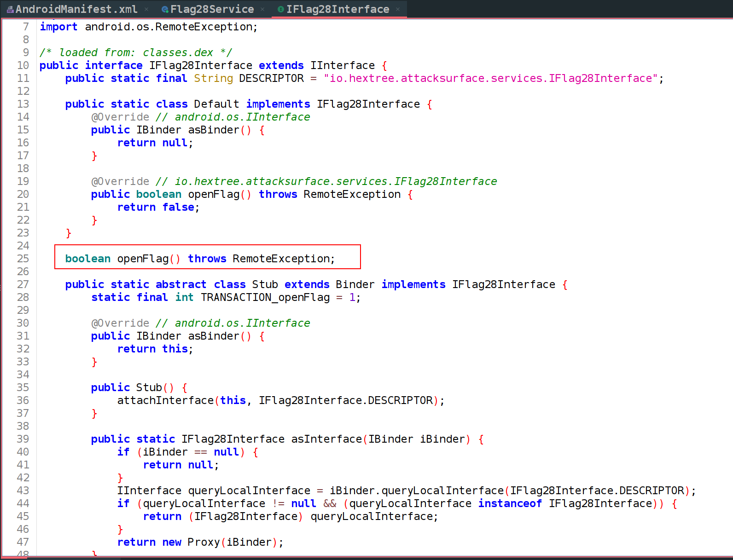
Task: Click line number 10 in the gutter
Action: (x=23, y=65)
